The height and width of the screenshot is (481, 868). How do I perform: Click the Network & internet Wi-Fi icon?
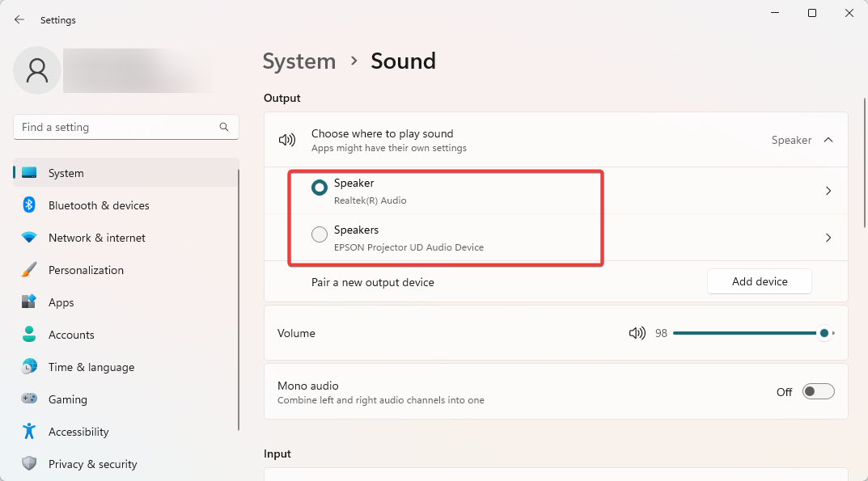29,238
